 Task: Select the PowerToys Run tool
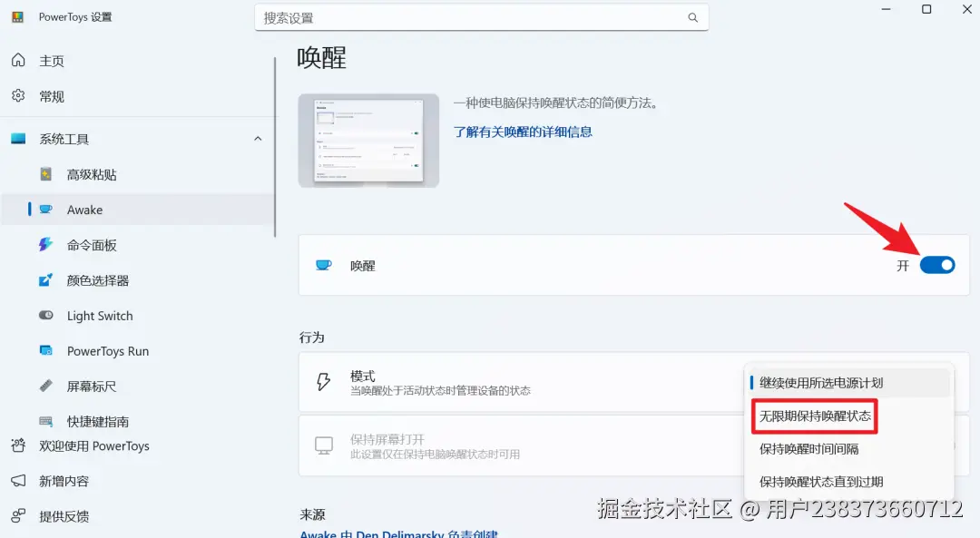tap(107, 351)
